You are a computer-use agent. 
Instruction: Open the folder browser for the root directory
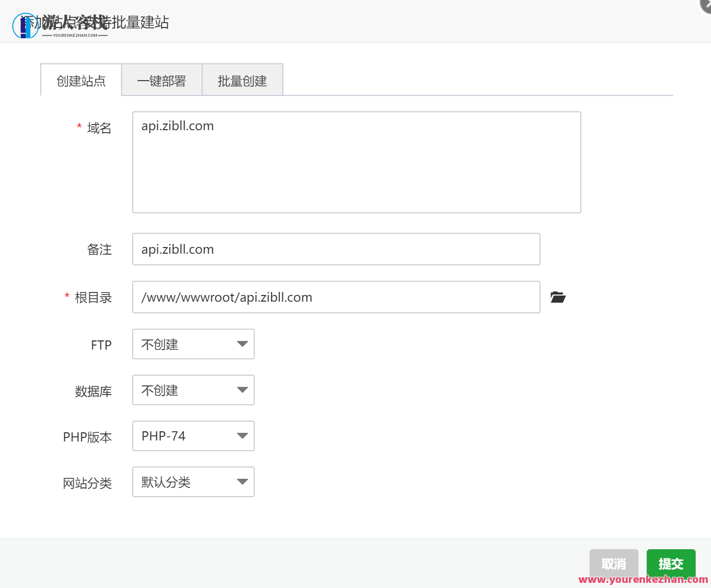(x=557, y=297)
